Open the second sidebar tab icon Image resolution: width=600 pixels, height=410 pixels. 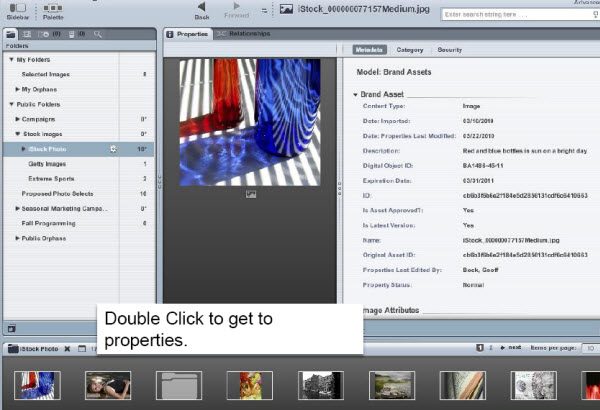[x=27, y=34]
